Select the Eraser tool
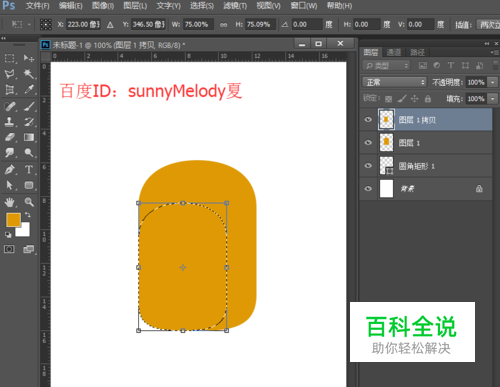This screenshot has height=387, width=500. coord(9,137)
